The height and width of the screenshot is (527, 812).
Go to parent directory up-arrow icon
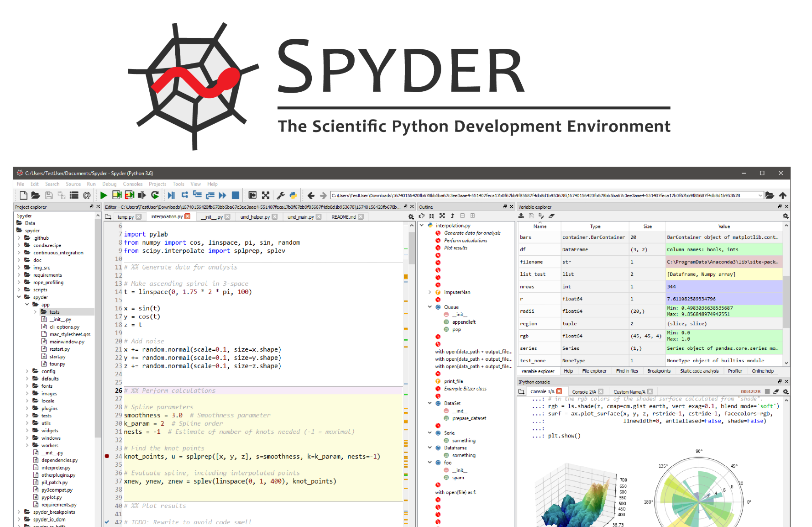[x=783, y=195]
